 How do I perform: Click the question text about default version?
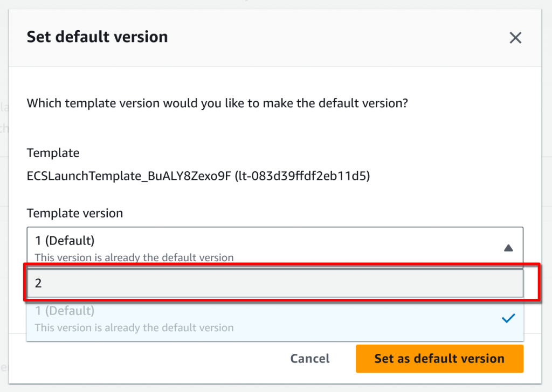point(217,103)
